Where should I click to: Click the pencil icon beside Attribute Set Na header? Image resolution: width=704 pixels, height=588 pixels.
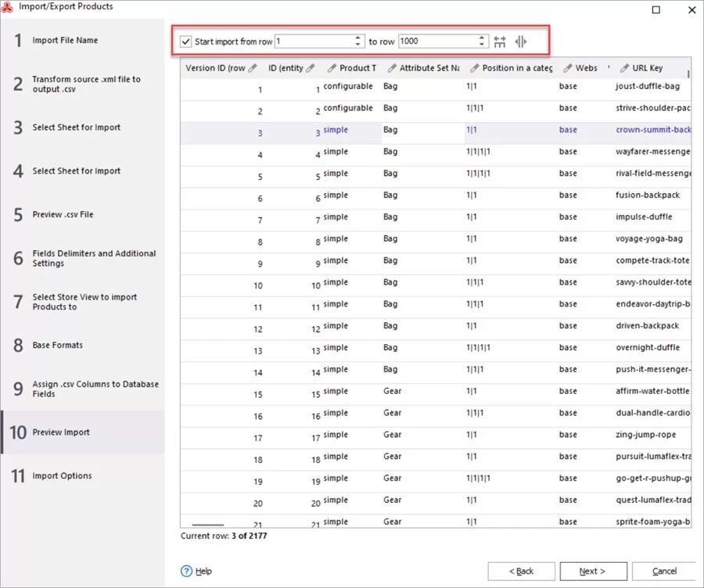pyautogui.click(x=392, y=68)
